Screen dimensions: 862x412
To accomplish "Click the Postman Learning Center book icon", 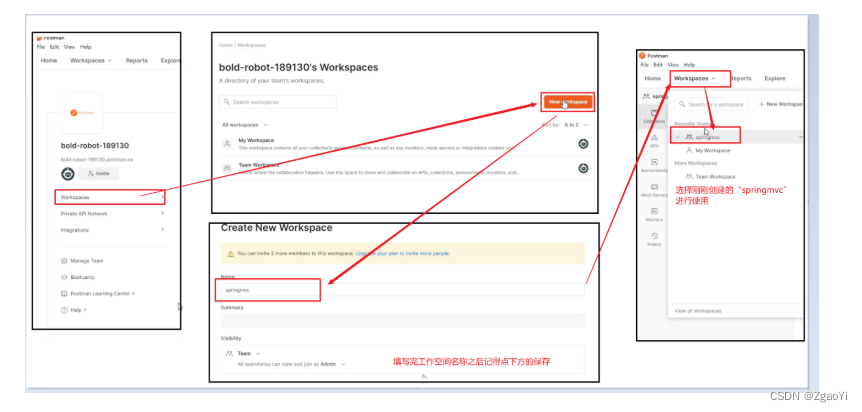I will [64, 294].
